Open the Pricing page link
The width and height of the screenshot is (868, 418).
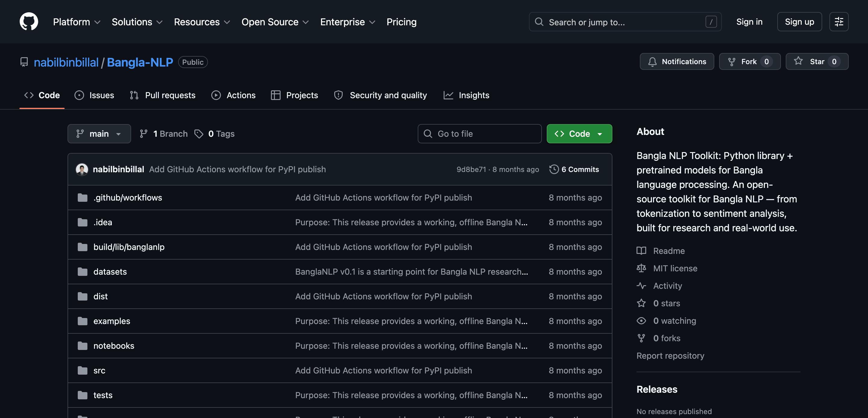coord(401,22)
